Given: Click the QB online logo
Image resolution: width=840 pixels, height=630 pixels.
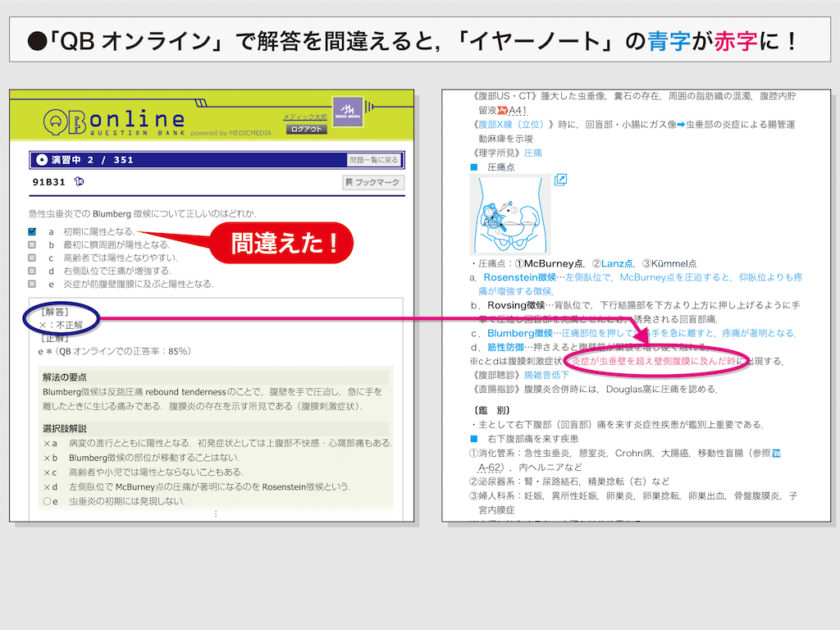Looking at the screenshot, I should (x=114, y=122).
